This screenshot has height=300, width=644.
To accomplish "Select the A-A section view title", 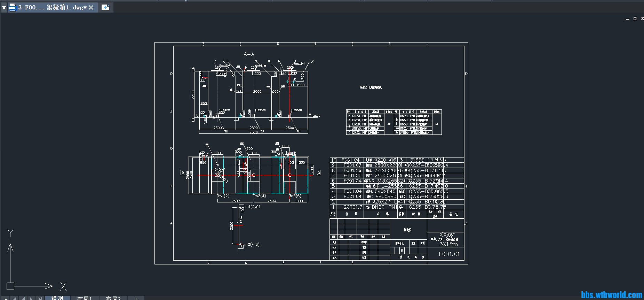I will point(249,54).
